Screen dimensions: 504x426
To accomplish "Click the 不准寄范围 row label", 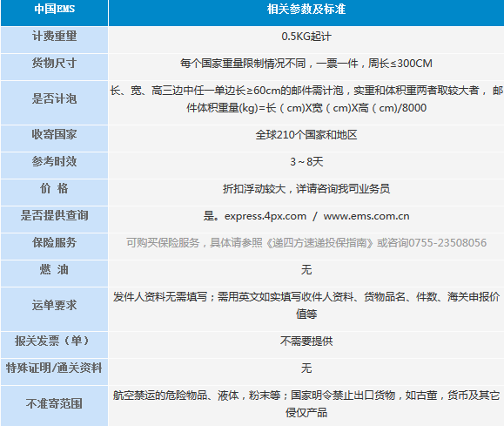I will pyautogui.click(x=54, y=404).
